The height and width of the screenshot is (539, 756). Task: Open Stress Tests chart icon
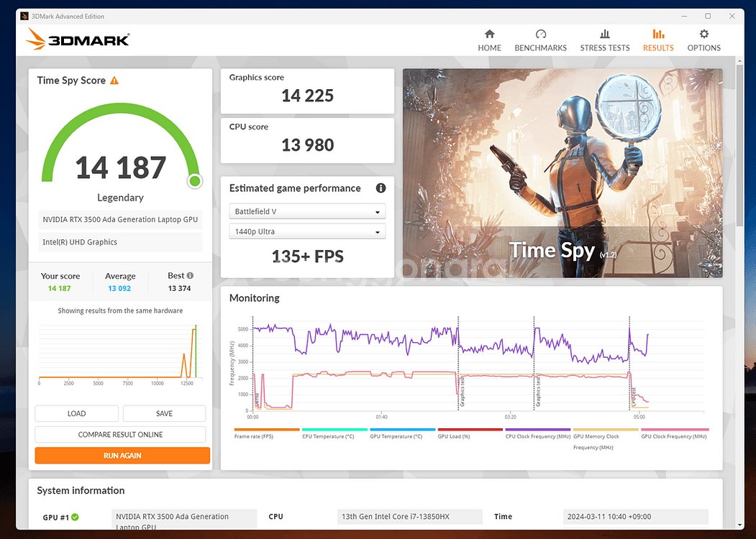[x=605, y=34]
